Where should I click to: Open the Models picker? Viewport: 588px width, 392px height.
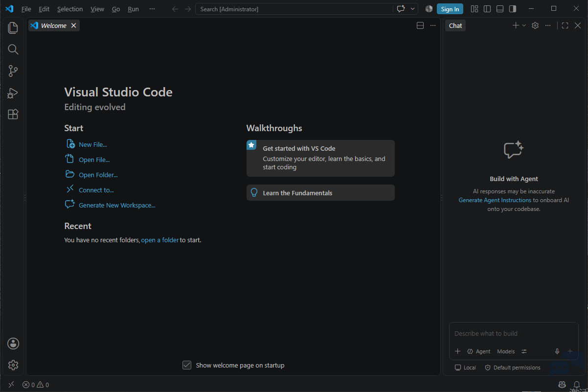(x=506, y=351)
